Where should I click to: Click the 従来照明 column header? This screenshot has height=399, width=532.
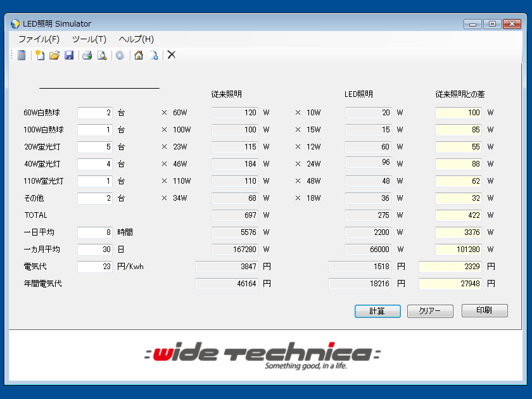point(226,94)
